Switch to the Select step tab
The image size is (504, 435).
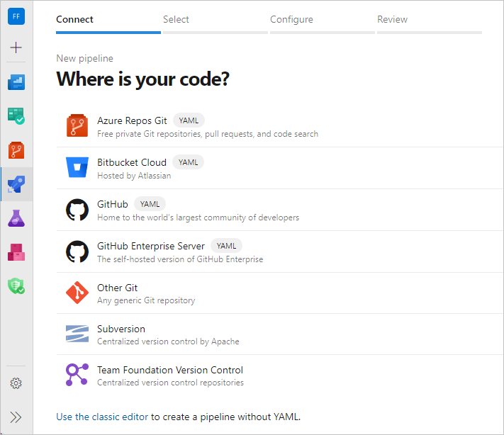176,20
